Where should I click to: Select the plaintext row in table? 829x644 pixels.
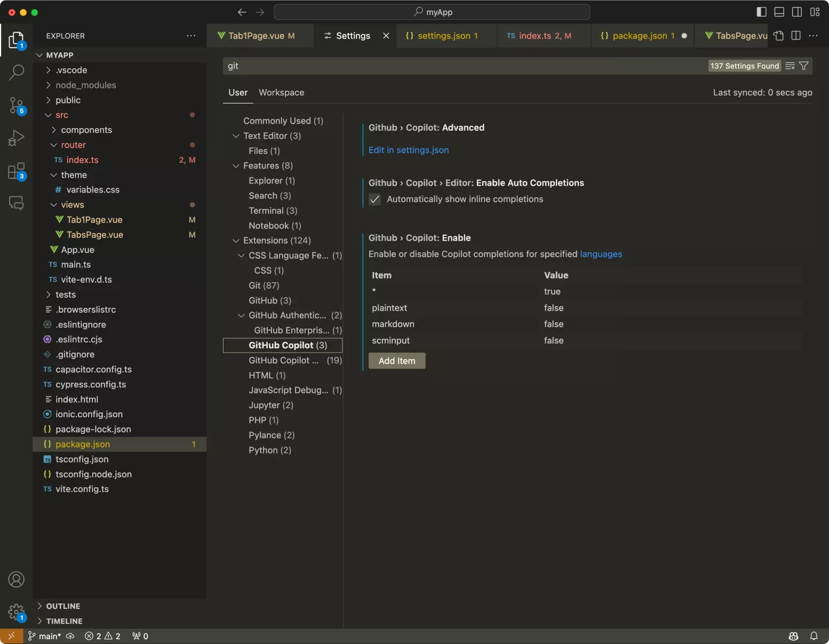coord(585,308)
